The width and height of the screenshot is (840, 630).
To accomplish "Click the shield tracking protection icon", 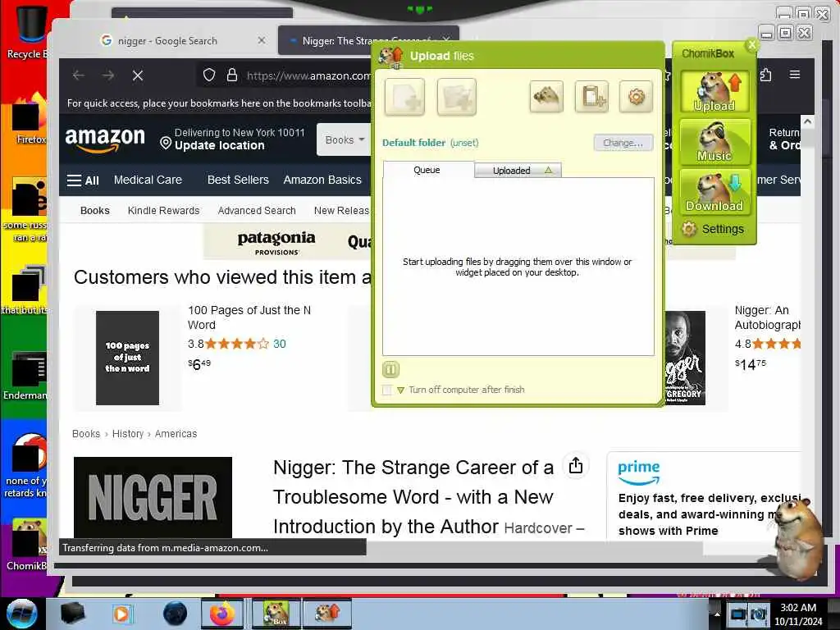I will (x=209, y=75).
